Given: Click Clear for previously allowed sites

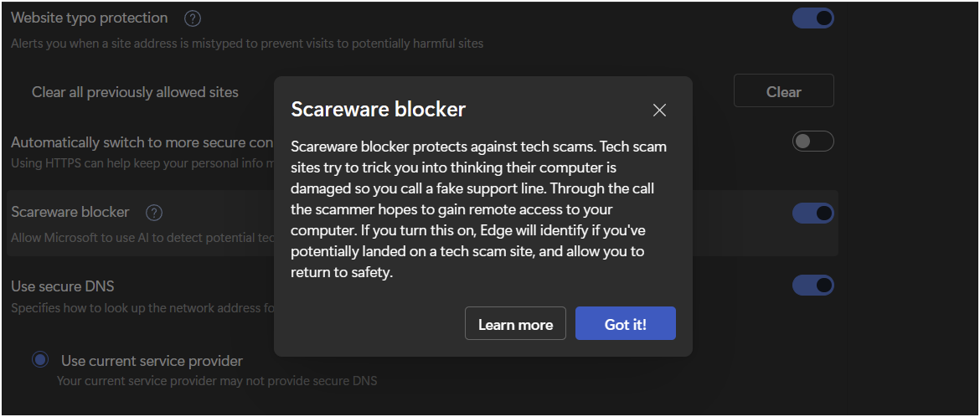Looking at the screenshot, I should pos(784,91).
